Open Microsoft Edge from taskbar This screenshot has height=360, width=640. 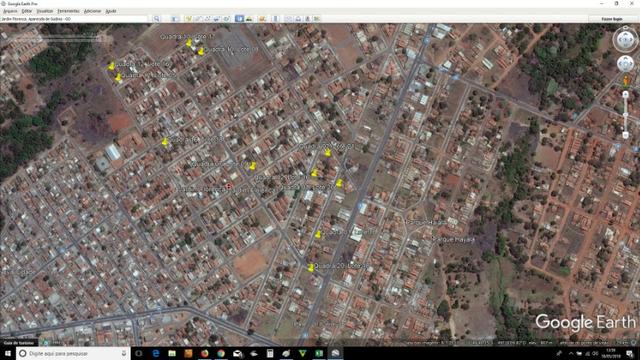point(156,353)
